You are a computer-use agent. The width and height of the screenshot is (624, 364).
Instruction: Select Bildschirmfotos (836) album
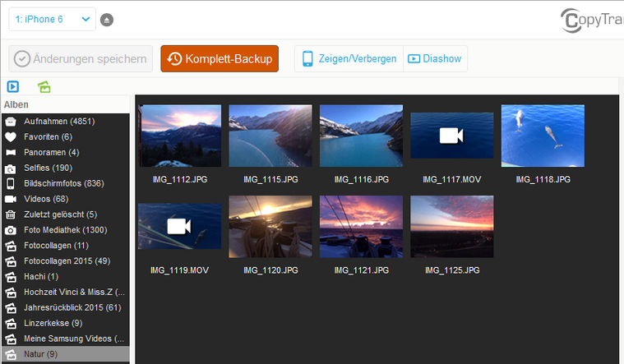(x=66, y=183)
